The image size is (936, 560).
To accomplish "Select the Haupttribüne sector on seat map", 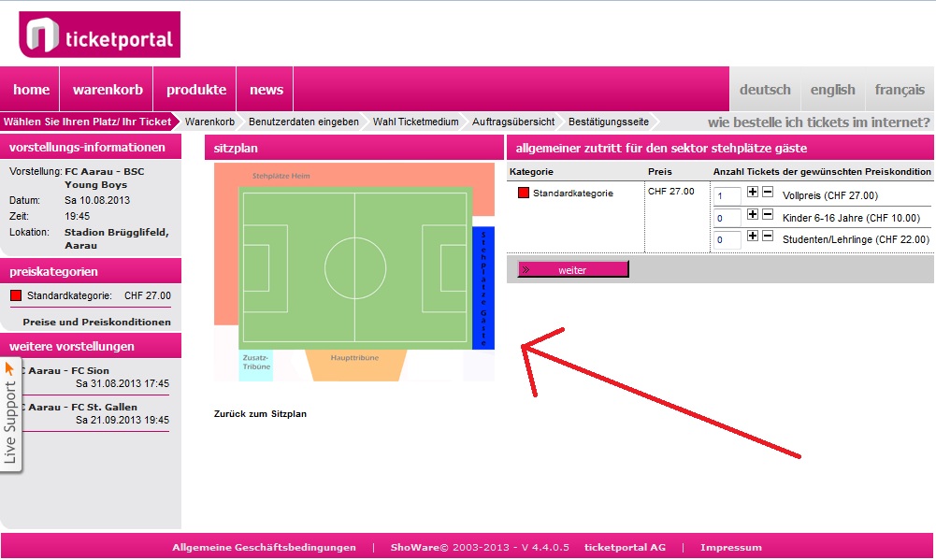I will 355,365.
